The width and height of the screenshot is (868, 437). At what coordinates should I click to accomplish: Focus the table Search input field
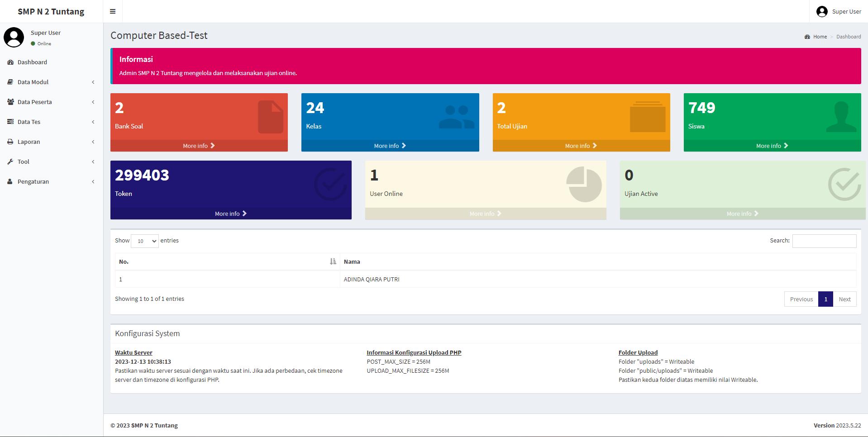[x=824, y=241]
